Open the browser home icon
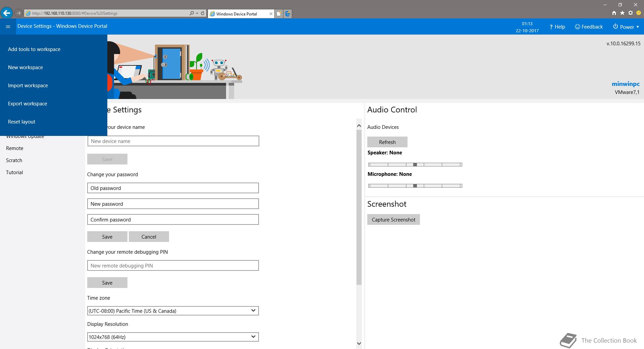The image size is (644, 349). (614, 13)
